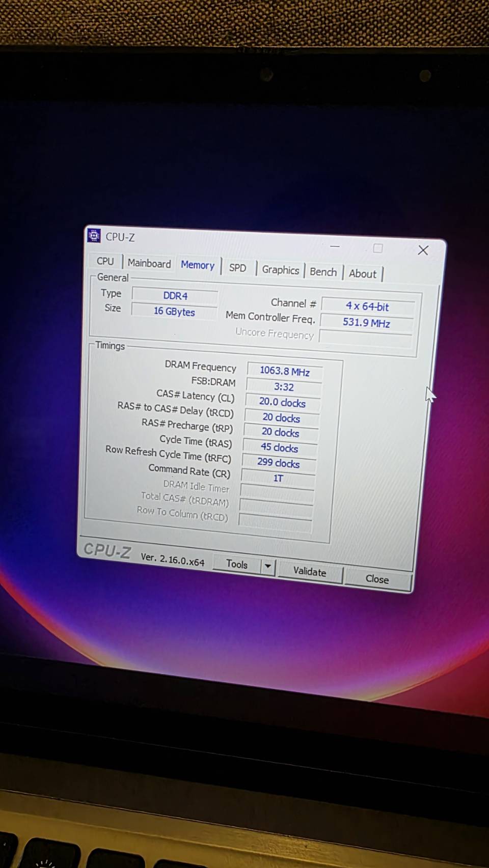Click the tRCD value next to RAS# to CAS# Delay
489x868 pixels.
click(281, 417)
